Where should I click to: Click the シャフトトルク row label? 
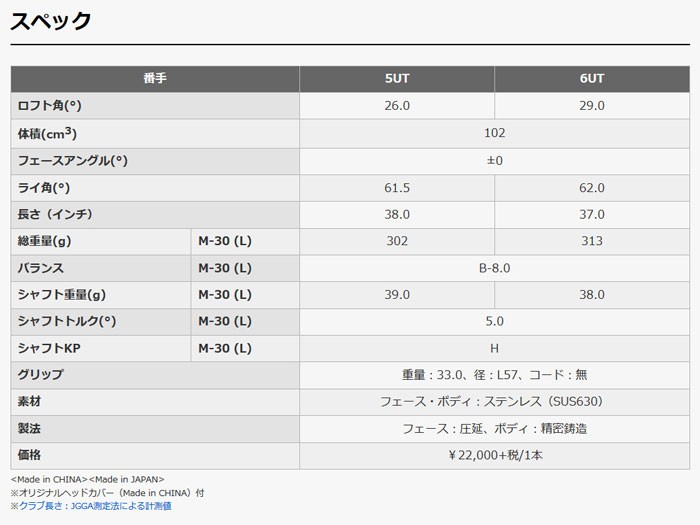point(67,322)
